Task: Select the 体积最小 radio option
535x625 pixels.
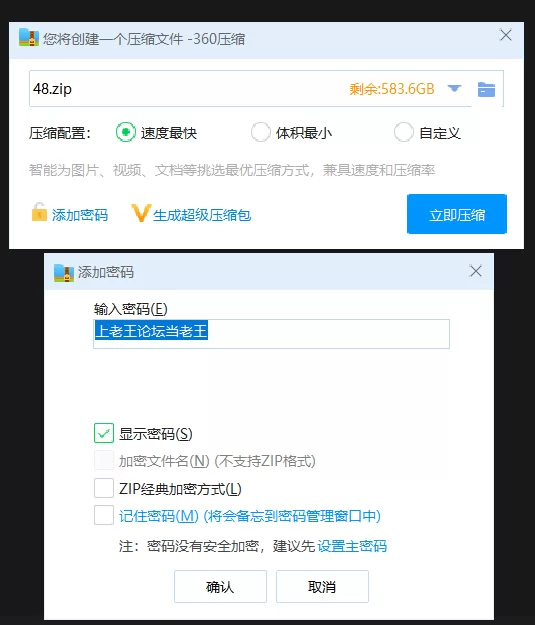Action: pyautogui.click(x=261, y=132)
